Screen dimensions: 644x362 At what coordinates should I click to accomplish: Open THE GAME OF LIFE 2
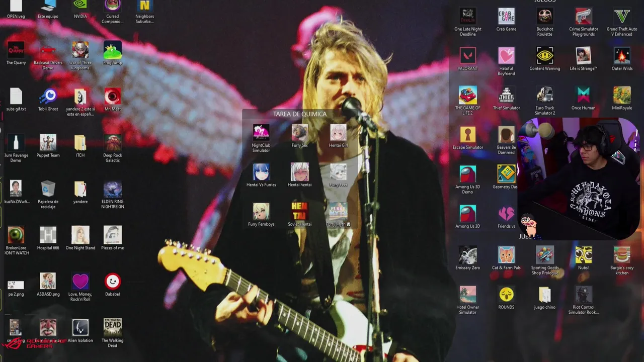[x=467, y=95]
